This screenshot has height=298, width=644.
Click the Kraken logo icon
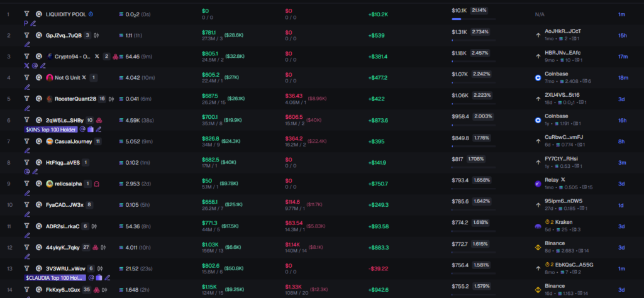538,226
